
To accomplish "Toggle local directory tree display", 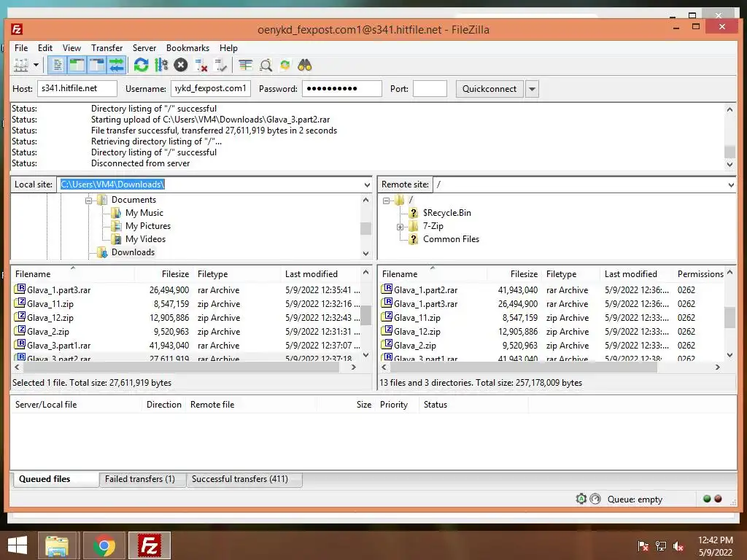I will (x=77, y=65).
